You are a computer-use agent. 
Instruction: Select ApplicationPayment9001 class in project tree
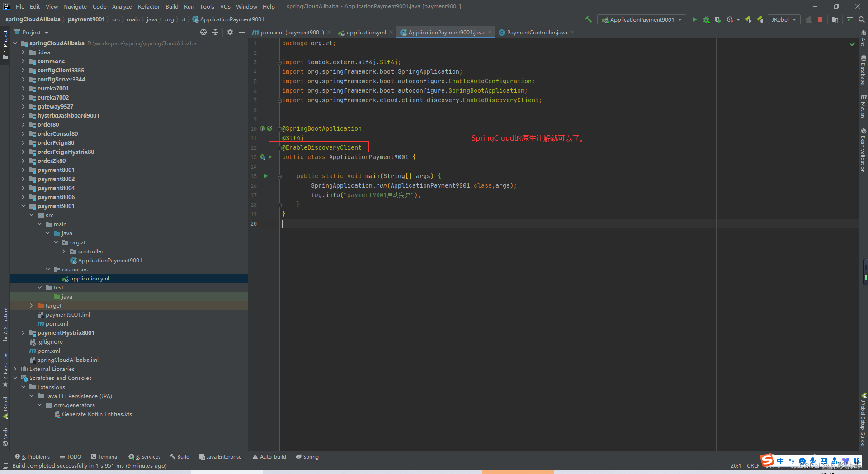110,260
